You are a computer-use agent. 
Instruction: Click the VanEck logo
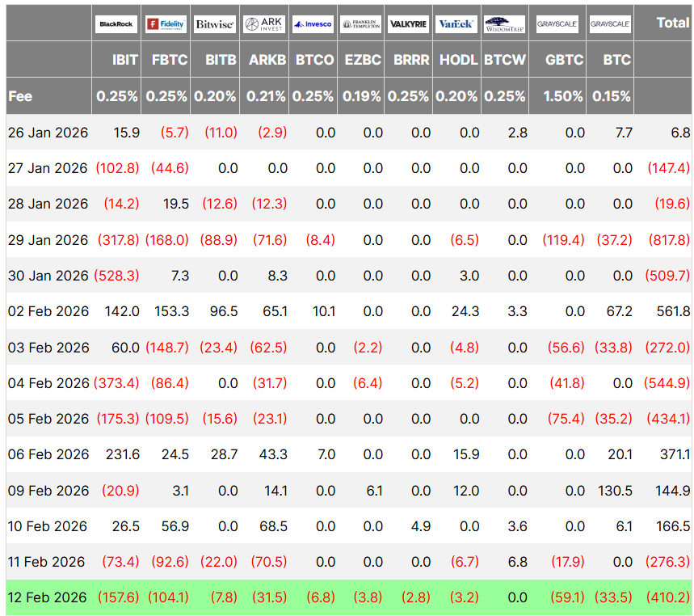[457, 24]
